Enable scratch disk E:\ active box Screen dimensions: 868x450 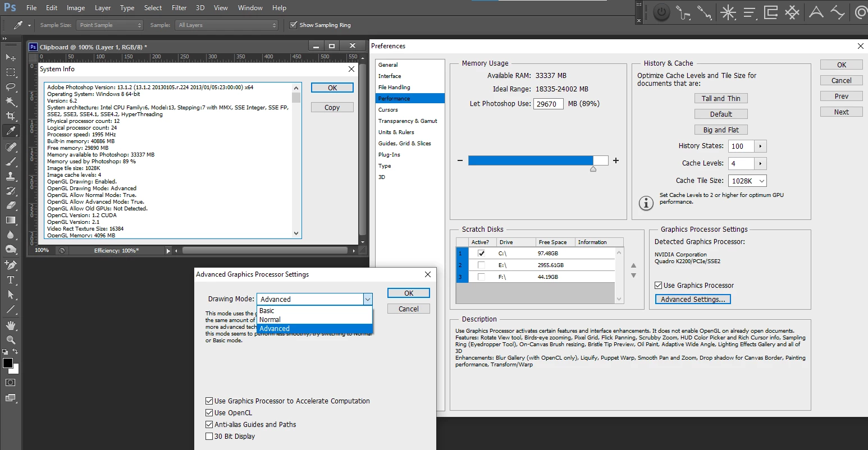481,265
